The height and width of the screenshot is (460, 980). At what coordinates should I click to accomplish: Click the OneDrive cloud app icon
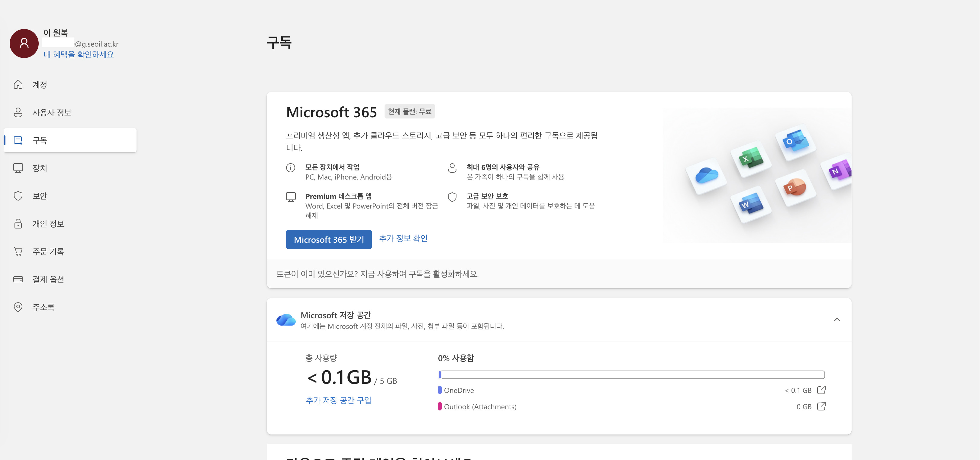coord(707,176)
